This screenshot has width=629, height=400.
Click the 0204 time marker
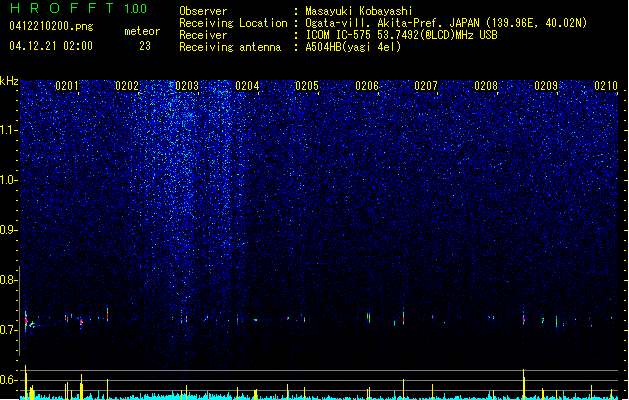coord(247,85)
